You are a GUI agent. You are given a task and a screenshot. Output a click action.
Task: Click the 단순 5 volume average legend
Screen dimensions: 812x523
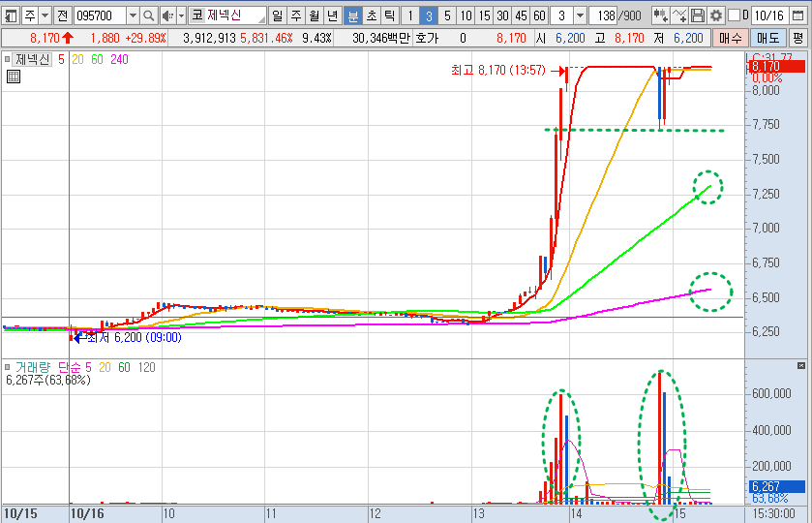pos(75,367)
